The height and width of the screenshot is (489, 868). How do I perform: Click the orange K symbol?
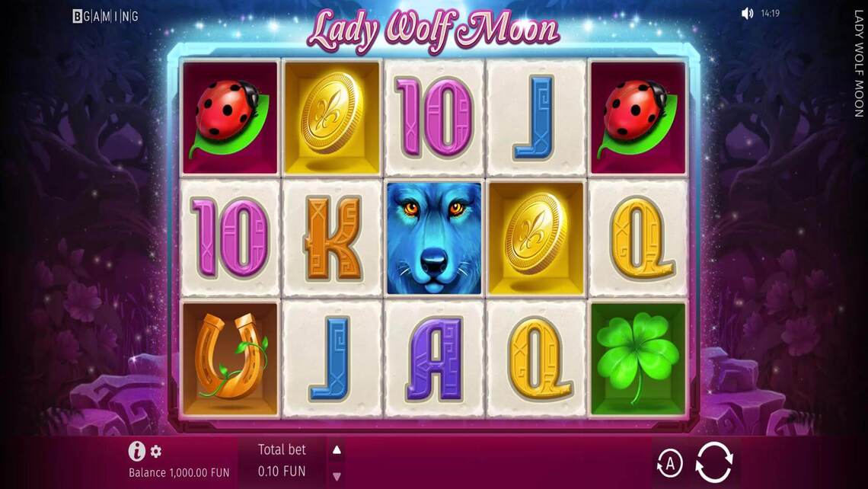tap(332, 238)
